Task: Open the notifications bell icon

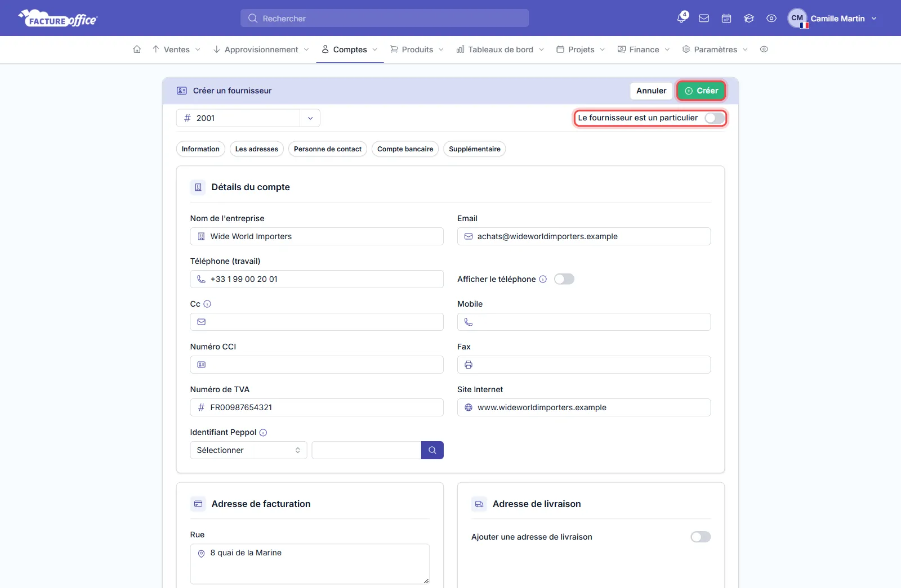Action: point(681,18)
